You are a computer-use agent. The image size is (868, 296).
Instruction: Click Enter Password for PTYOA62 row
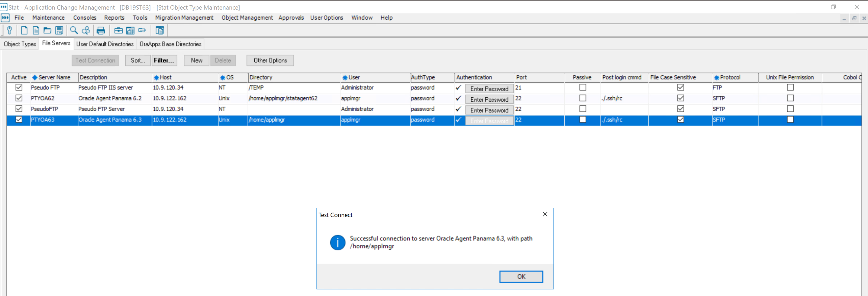(489, 99)
